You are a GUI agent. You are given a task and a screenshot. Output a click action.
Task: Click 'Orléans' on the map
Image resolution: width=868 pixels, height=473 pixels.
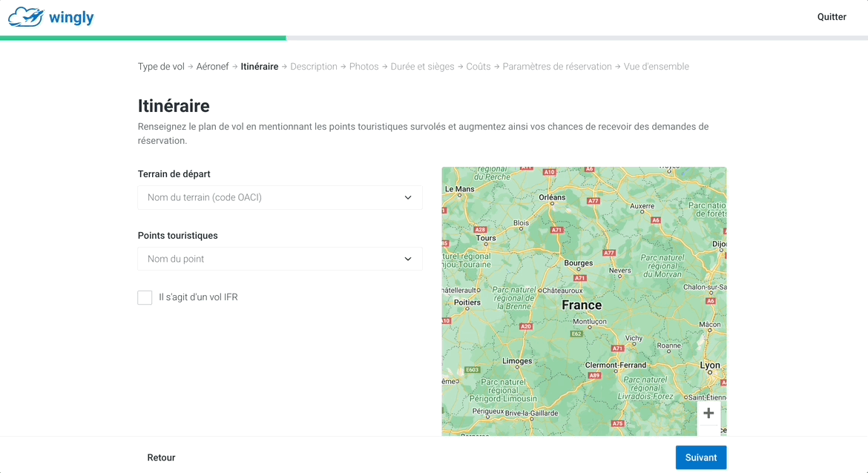click(553, 197)
